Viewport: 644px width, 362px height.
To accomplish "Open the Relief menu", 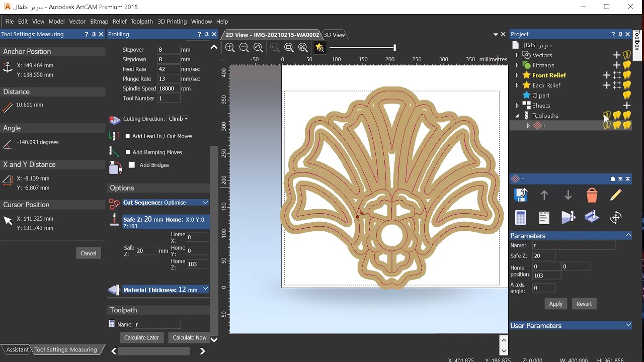I will 120,22.
